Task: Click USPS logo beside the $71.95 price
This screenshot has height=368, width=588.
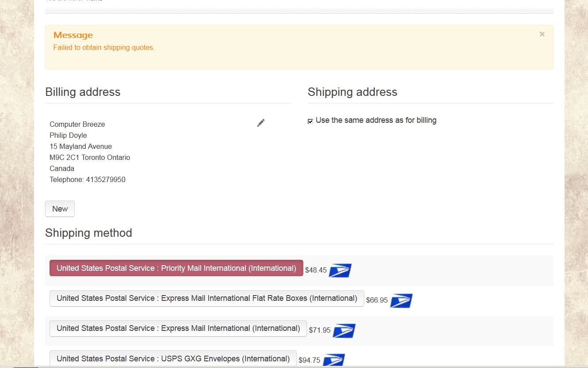Action: (x=344, y=330)
